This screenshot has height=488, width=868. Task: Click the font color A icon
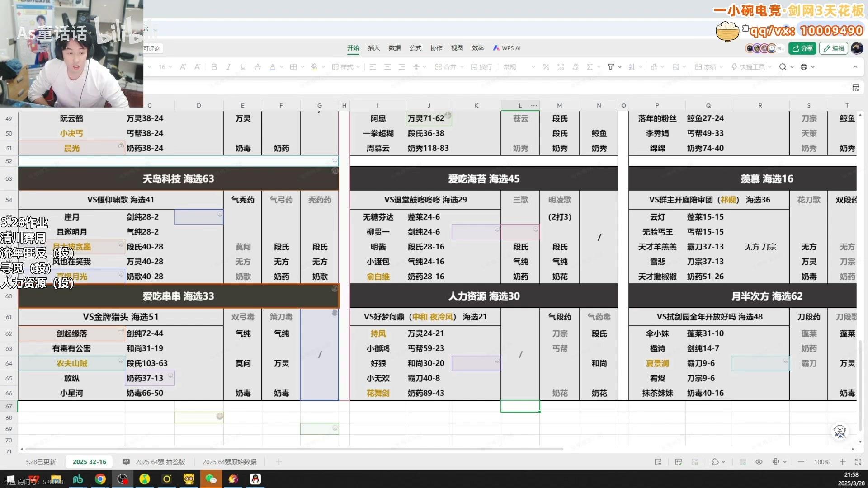pyautogui.click(x=272, y=67)
